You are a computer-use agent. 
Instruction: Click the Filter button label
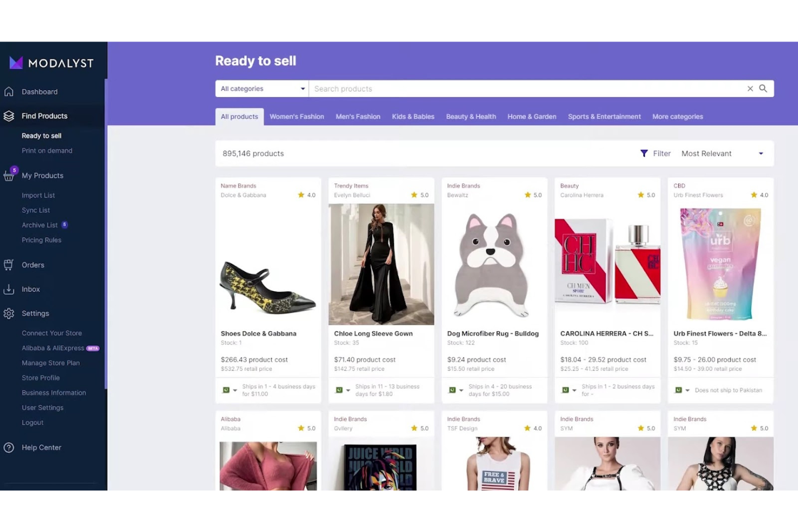pos(662,154)
